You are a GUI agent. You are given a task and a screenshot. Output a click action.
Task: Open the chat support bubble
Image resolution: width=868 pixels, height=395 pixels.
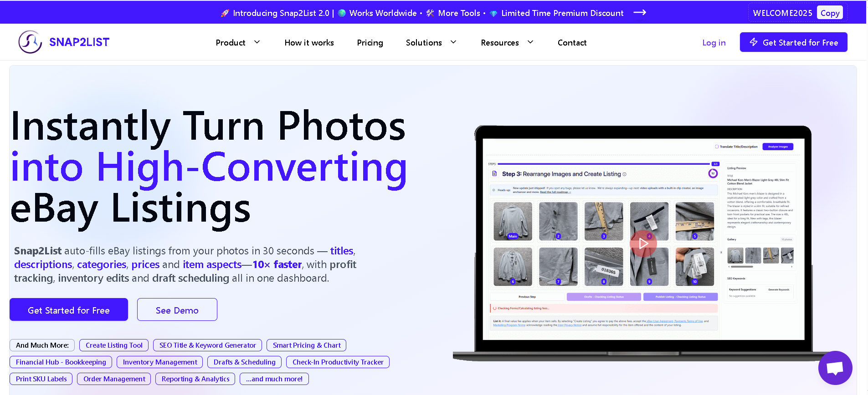[x=835, y=368]
